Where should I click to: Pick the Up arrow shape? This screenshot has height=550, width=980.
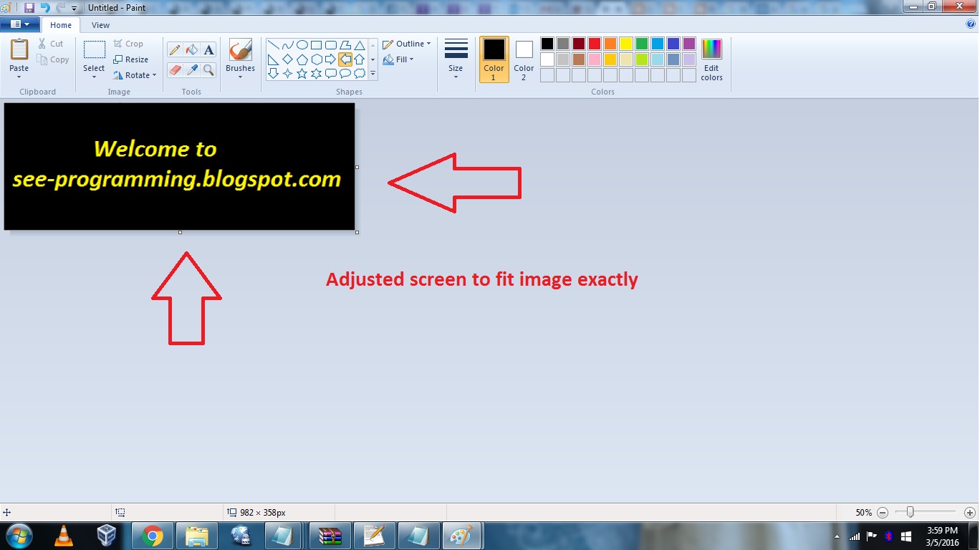click(359, 59)
